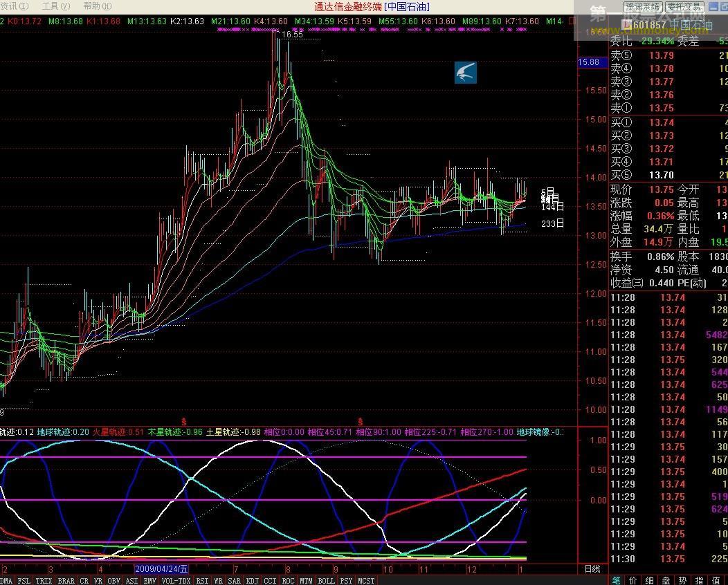This screenshot has height=585, width=728.
Task: Switch indicator to KDJ tab
Action: pyautogui.click(x=252, y=581)
